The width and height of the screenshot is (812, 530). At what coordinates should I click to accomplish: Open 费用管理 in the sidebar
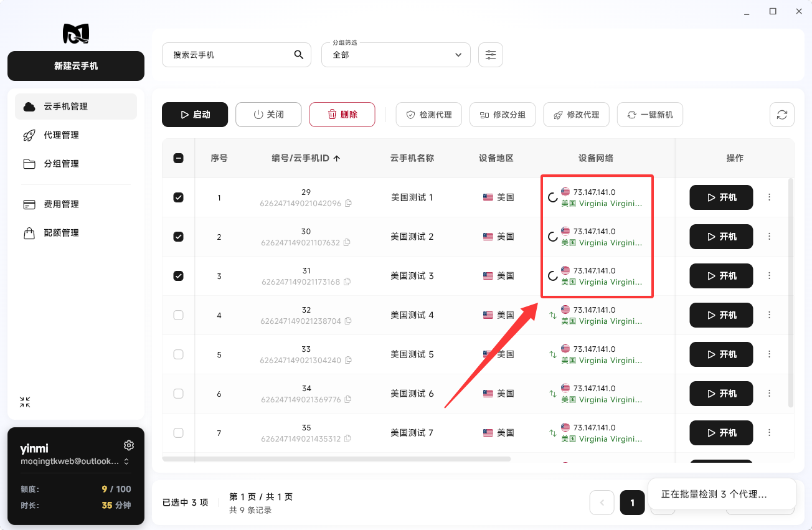click(x=76, y=204)
